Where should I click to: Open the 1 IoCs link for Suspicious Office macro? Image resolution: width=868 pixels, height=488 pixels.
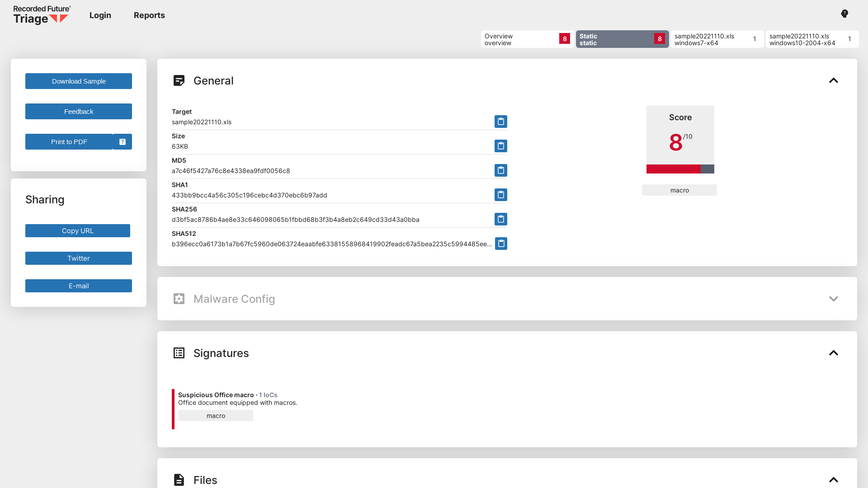[268, 394]
